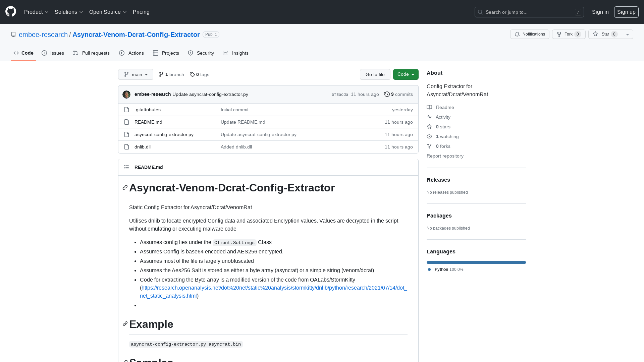
Task: Click the Code tab icon
Action: coord(15,53)
